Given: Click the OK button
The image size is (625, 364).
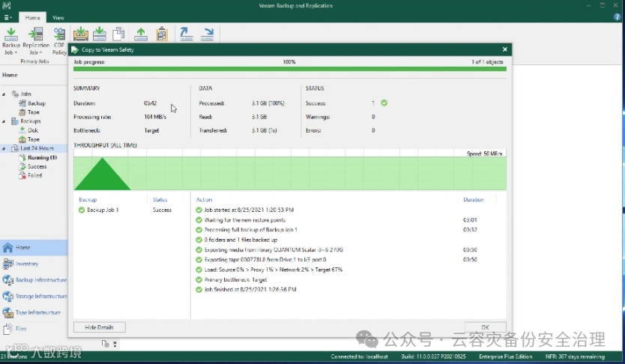Looking at the screenshot, I should (x=485, y=327).
